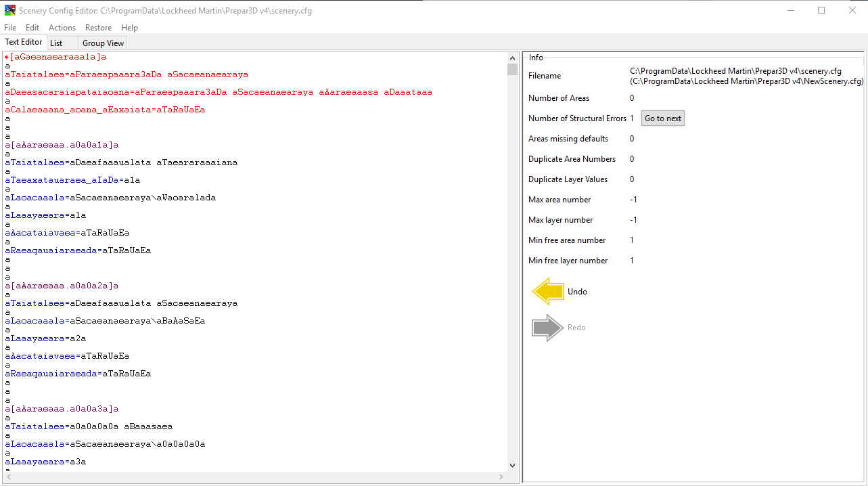Image resolution: width=868 pixels, height=486 pixels.
Task: Click the aLaaayaeara=a1a line
Action: (45, 215)
